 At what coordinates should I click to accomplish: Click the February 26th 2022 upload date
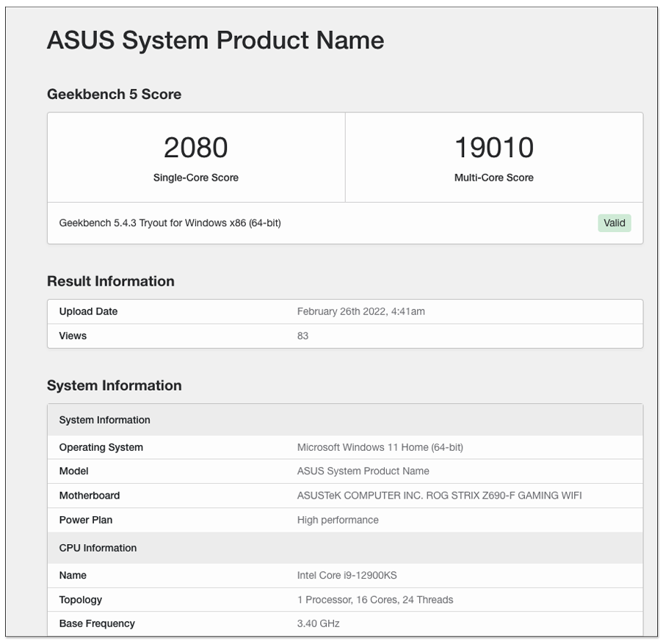pos(361,311)
